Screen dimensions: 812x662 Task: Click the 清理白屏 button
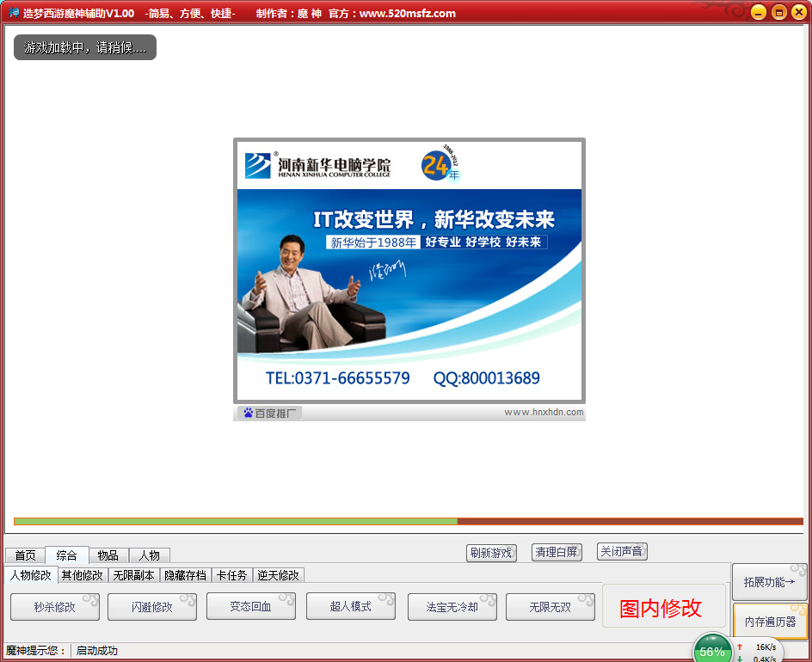click(x=557, y=552)
